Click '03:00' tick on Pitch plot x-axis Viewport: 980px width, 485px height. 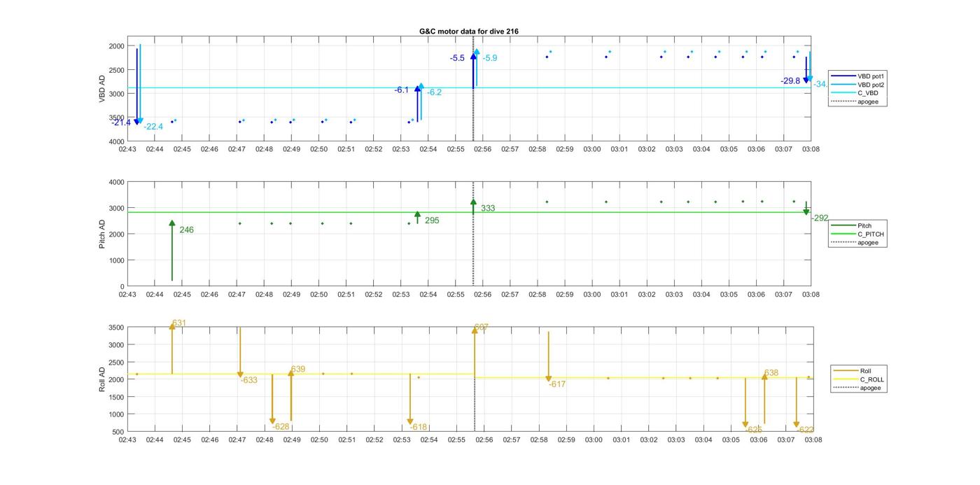pos(592,295)
